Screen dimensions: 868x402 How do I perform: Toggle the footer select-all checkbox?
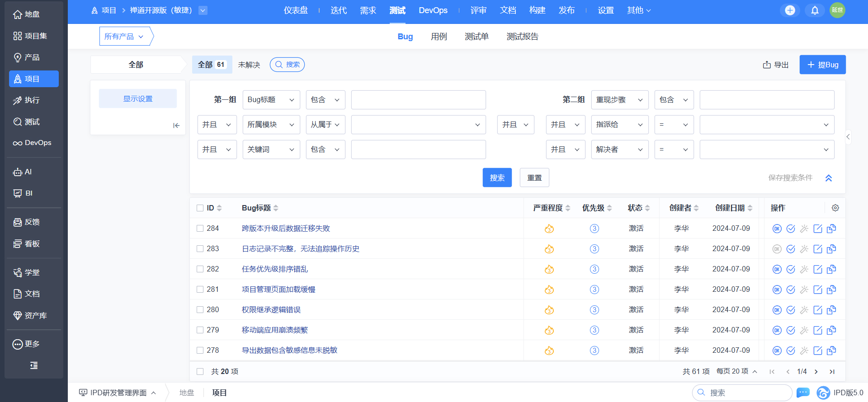(200, 371)
